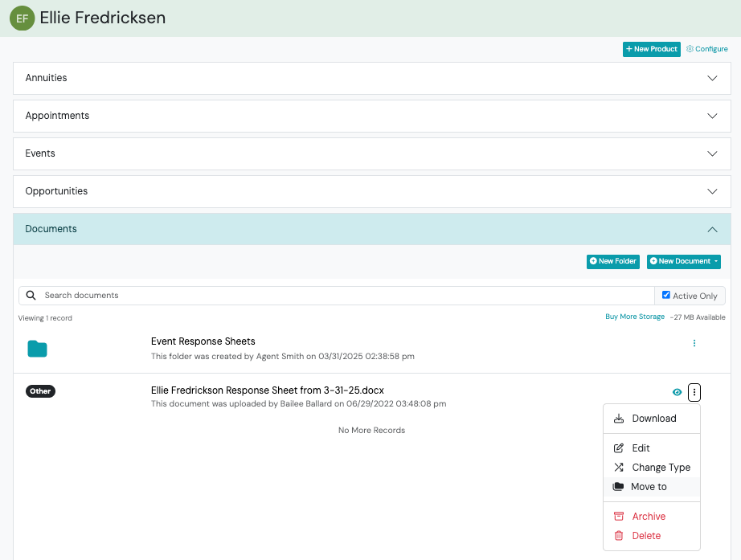Open the Event Response Sheets row options menu

[694, 343]
